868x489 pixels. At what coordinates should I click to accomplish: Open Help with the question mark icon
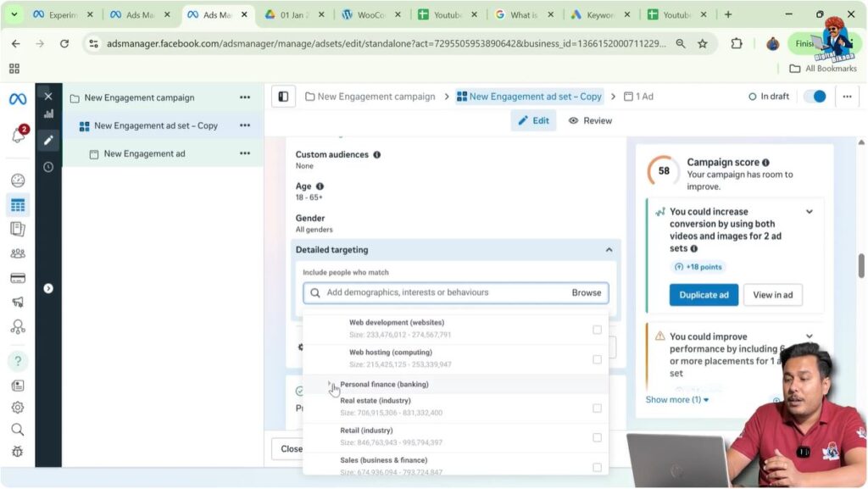point(17,360)
